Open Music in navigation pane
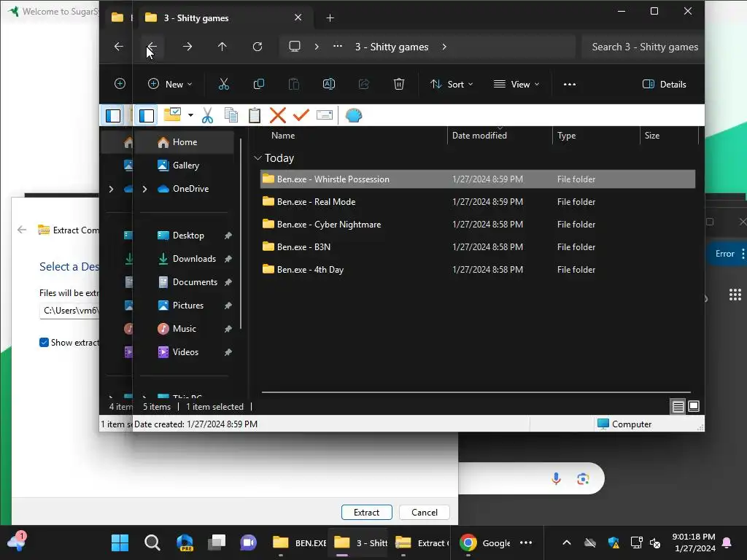Viewport: 747px width, 560px height. [x=185, y=329]
